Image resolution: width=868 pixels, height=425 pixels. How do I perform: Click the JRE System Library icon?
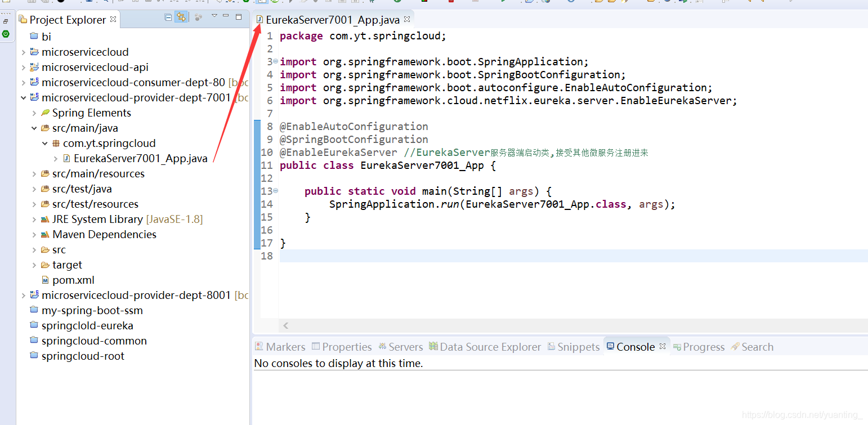[x=45, y=220]
